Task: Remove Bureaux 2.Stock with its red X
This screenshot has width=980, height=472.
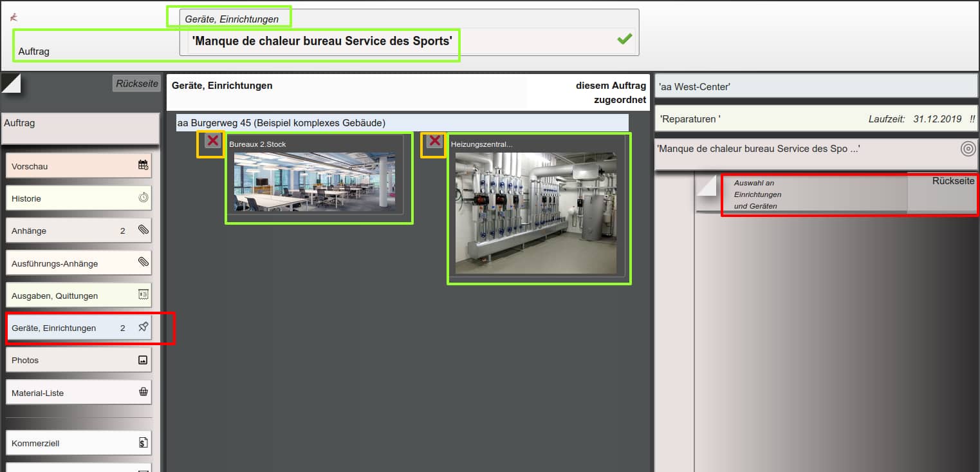Action: coord(212,142)
